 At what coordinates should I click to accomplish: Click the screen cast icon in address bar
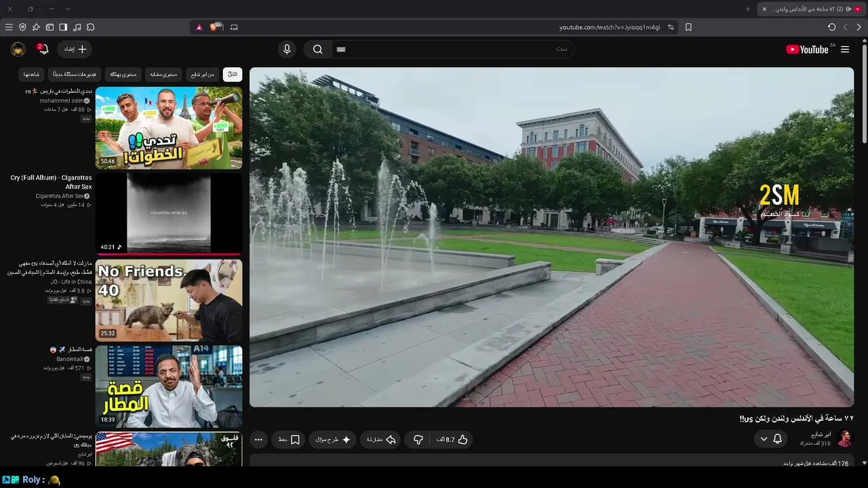click(234, 27)
